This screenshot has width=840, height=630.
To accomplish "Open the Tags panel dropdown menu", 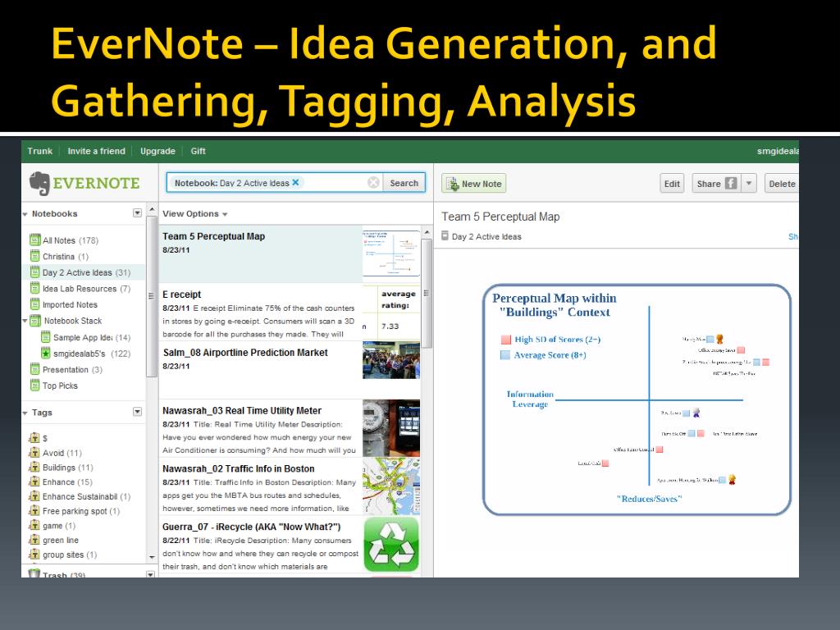I will [137, 412].
